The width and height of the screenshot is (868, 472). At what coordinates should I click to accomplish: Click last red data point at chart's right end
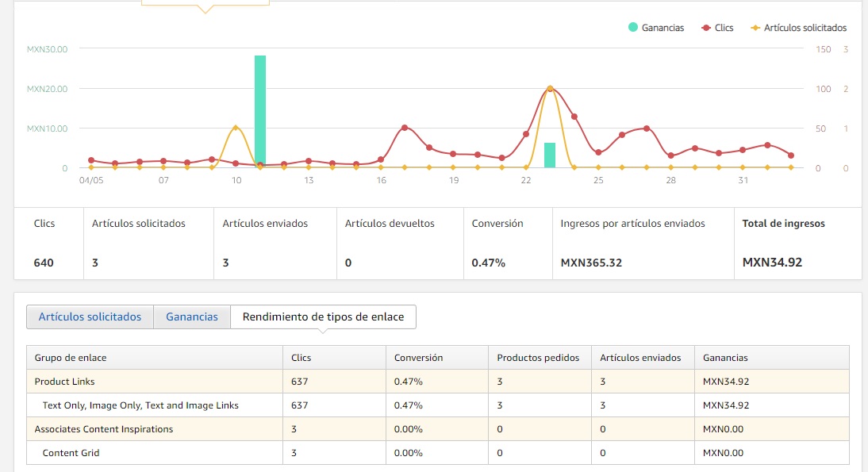791,155
